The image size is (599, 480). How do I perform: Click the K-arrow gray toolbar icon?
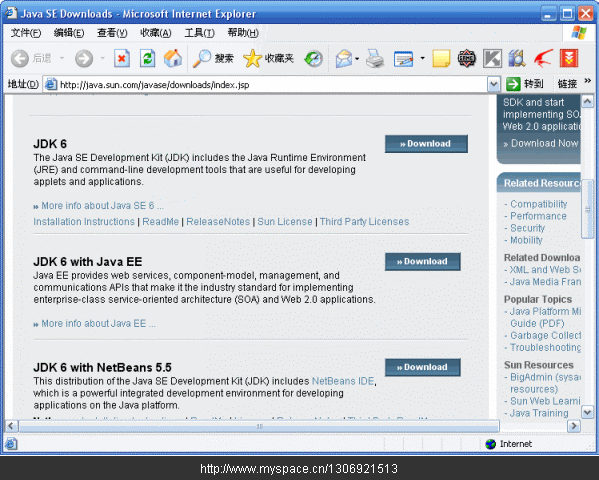pyautogui.click(x=492, y=58)
